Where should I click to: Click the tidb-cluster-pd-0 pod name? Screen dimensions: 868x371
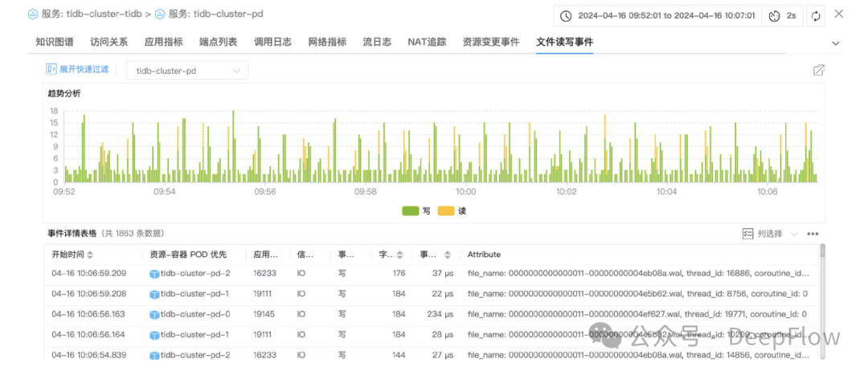195,314
